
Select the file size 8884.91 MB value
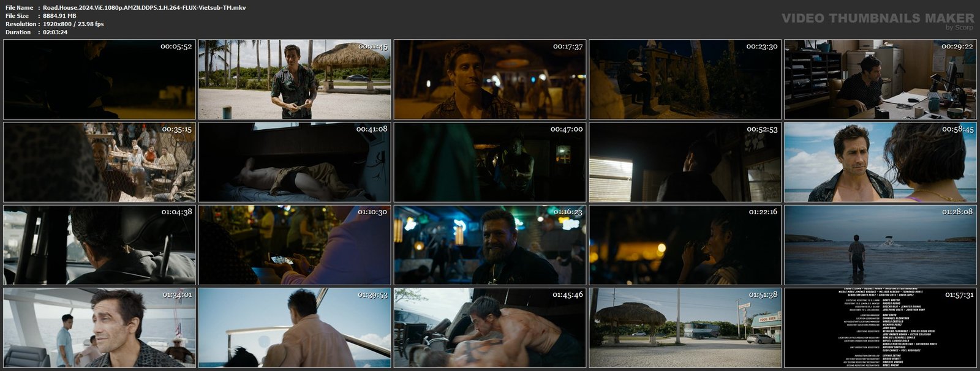(59, 15)
